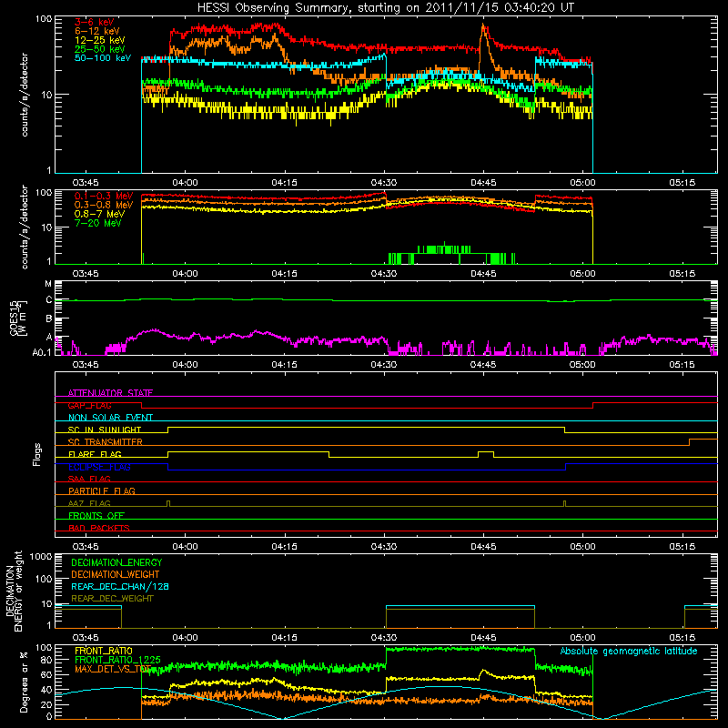Select the 3-6 keV legend label

tap(95, 22)
